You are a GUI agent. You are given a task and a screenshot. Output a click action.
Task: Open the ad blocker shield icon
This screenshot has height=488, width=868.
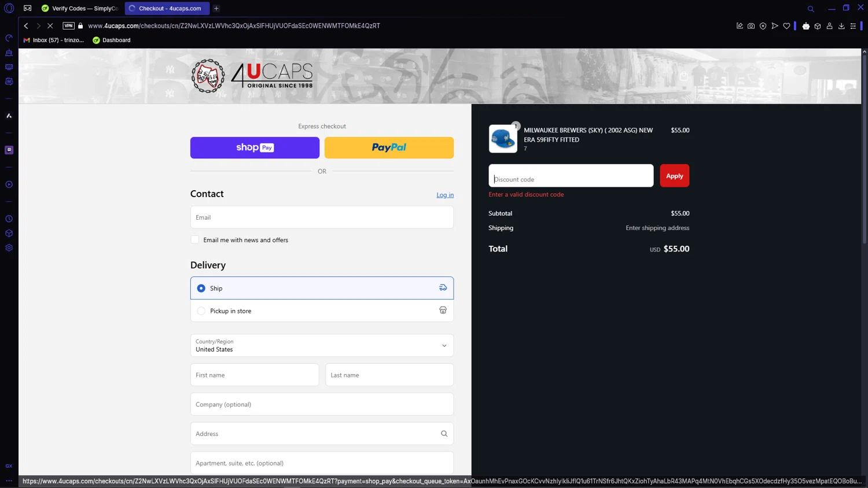[x=763, y=26]
